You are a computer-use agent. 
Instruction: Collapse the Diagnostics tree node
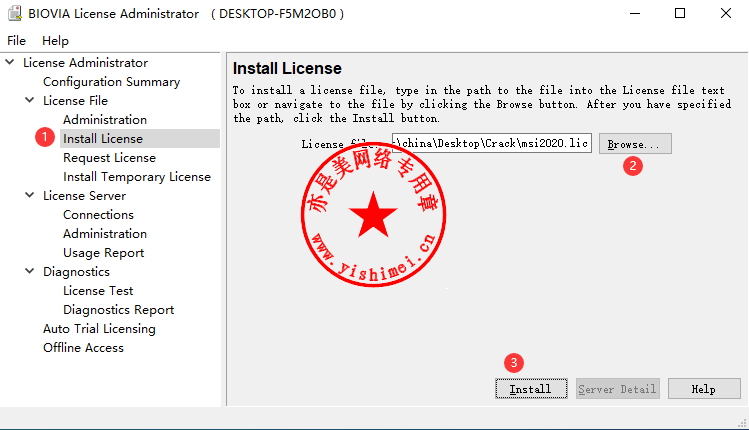point(30,271)
